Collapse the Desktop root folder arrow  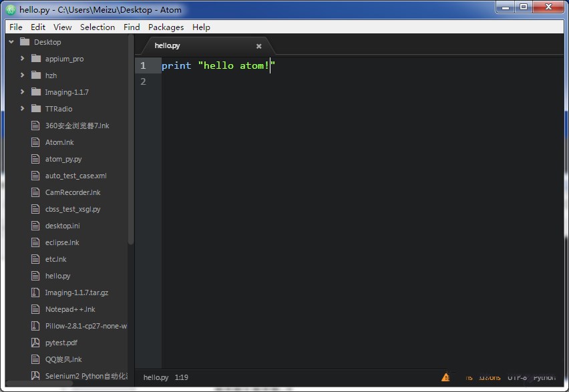[11, 42]
